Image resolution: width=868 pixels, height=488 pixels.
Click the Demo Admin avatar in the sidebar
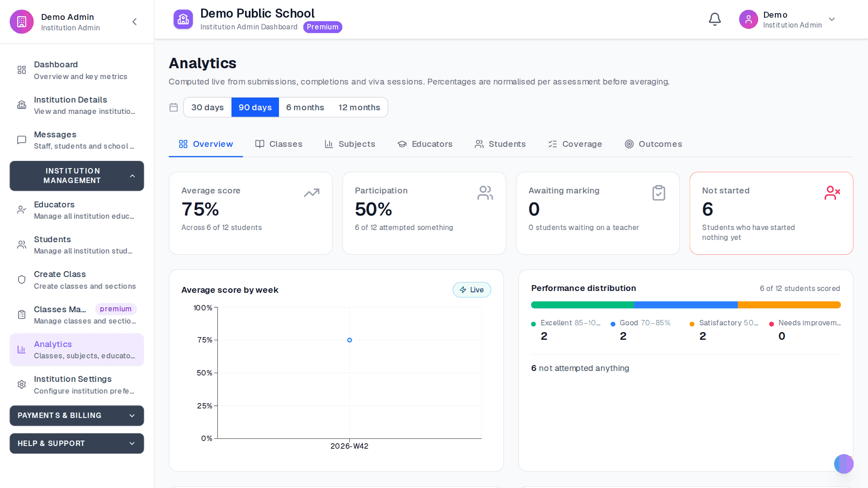(22, 22)
